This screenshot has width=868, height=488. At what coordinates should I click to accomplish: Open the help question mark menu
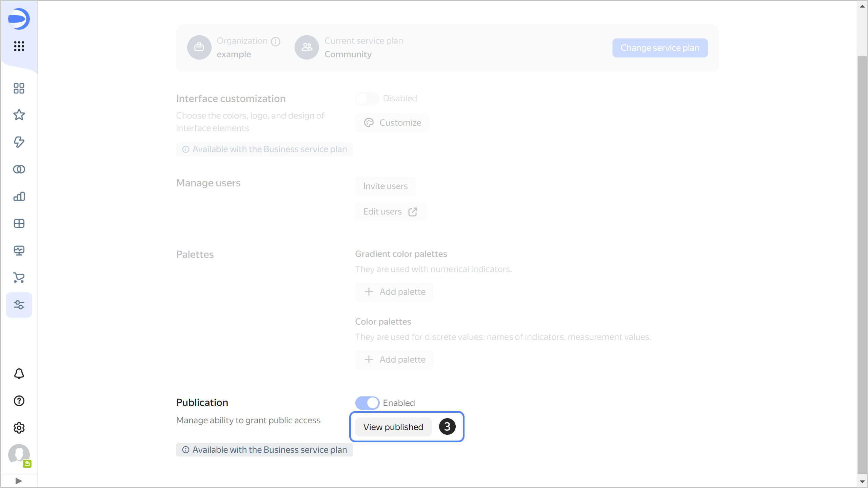[19, 401]
